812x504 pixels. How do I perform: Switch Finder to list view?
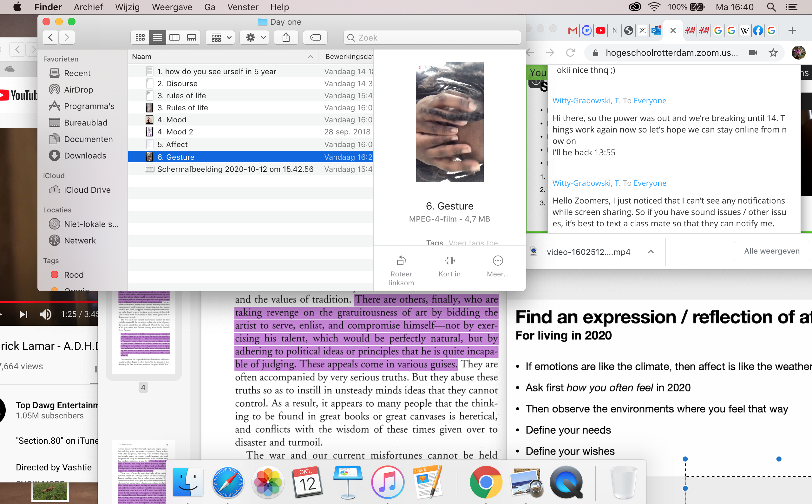tap(157, 37)
